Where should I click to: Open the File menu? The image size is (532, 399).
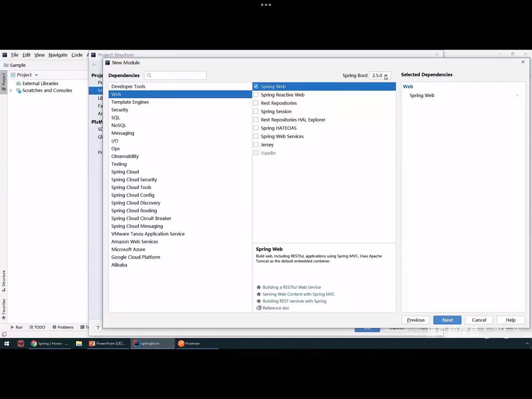tap(14, 55)
